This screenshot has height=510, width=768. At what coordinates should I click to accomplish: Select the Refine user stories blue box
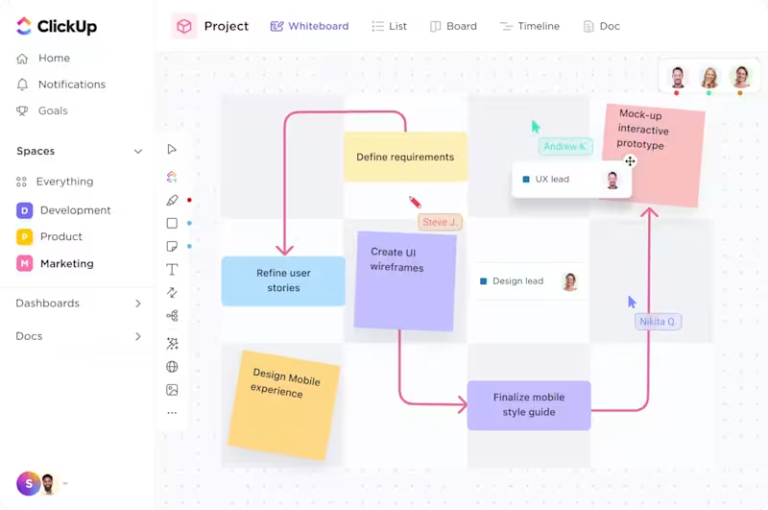(283, 281)
